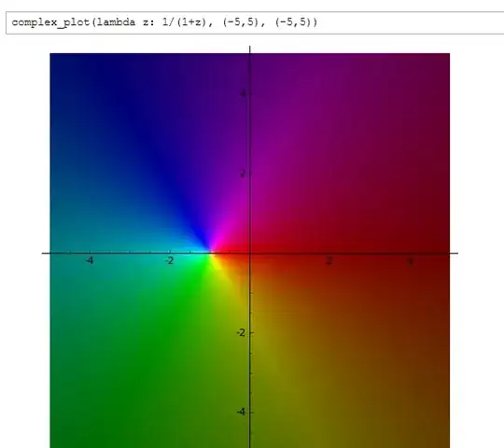Click the 2 tick label on the vertical axis
This screenshot has height=448, width=504.
click(243, 174)
